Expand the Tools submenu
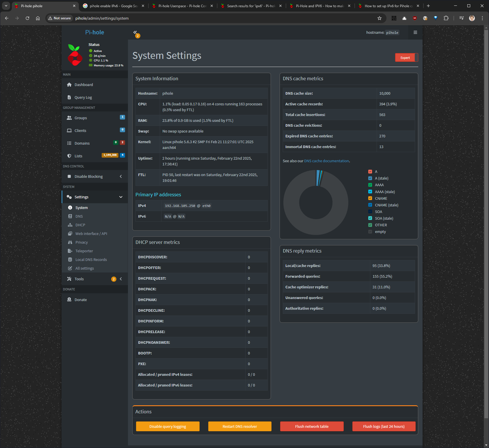 click(121, 279)
